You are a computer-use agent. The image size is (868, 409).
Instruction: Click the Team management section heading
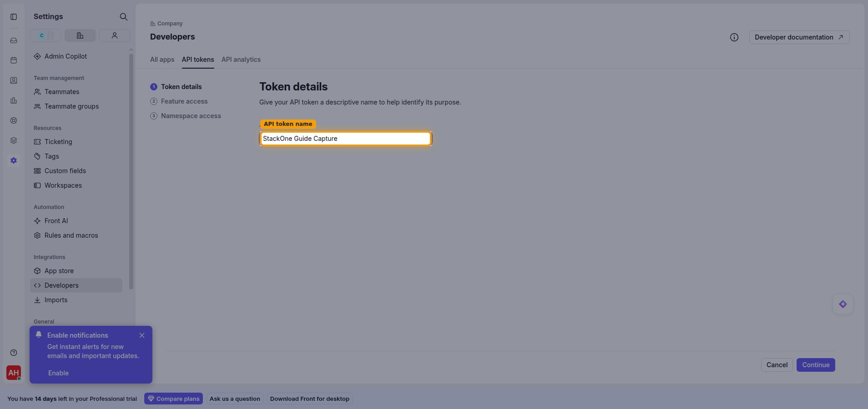click(59, 78)
